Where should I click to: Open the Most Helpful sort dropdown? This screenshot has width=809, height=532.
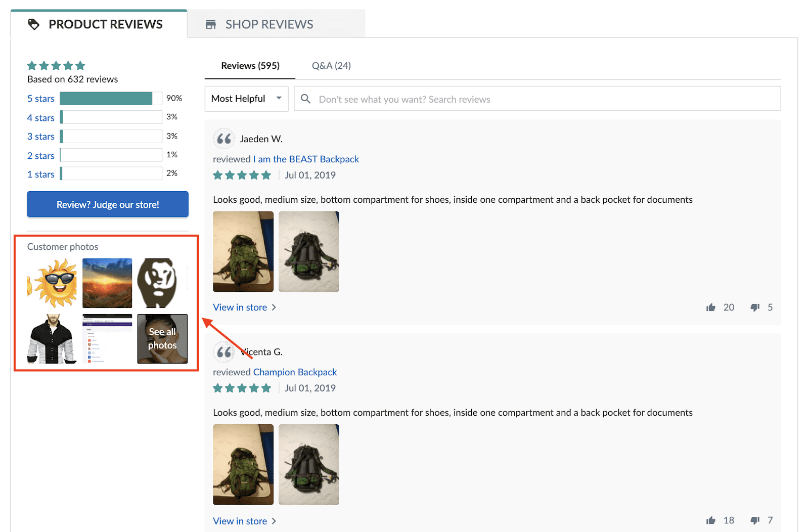(246, 99)
